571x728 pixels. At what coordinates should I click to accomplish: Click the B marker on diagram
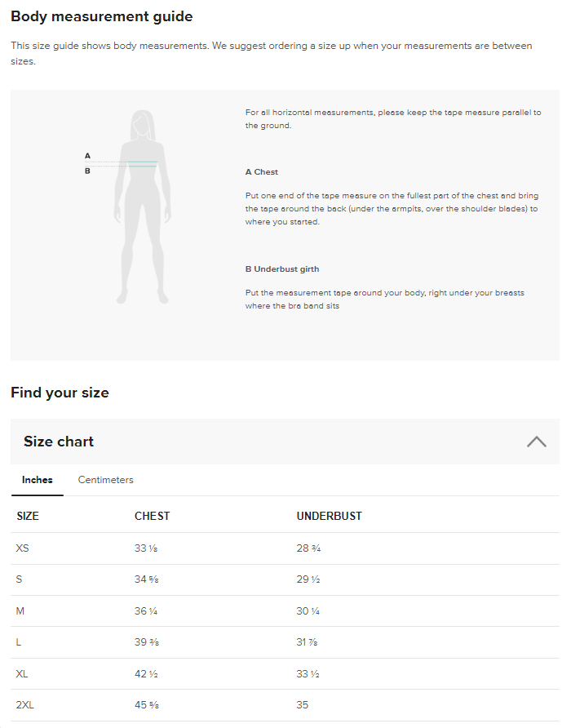pos(87,171)
